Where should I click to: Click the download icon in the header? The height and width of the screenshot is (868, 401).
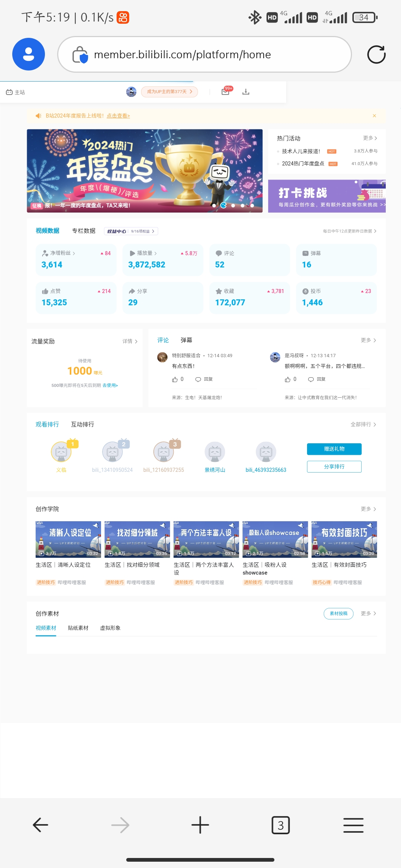coord(246,92)
